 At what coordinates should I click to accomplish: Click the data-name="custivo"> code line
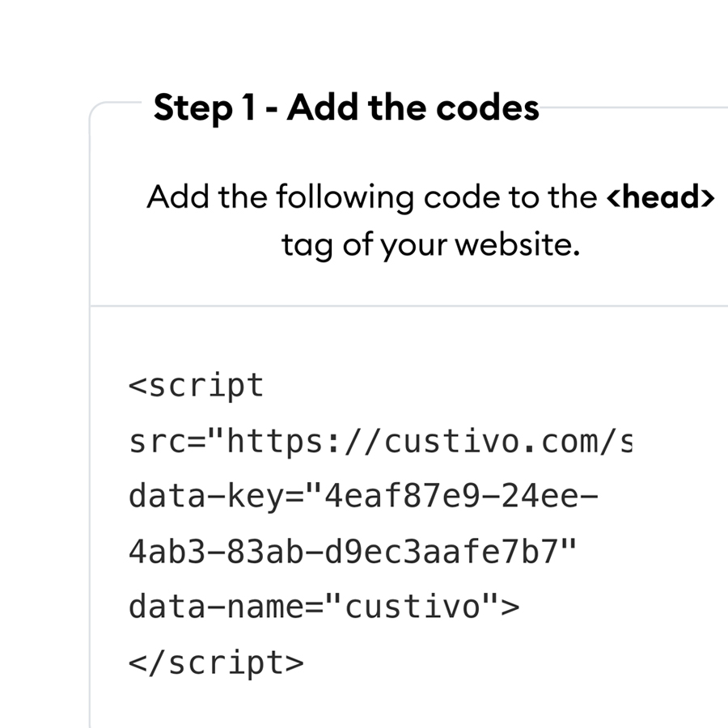[324, 607]
